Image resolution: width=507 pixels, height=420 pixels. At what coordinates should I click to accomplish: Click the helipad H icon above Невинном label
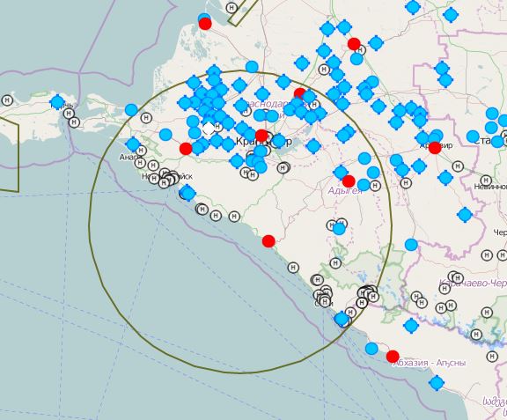click(x=486, y=180)
